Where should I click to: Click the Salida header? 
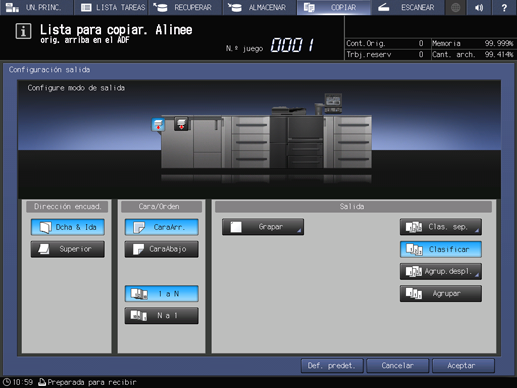click(353, 207)
